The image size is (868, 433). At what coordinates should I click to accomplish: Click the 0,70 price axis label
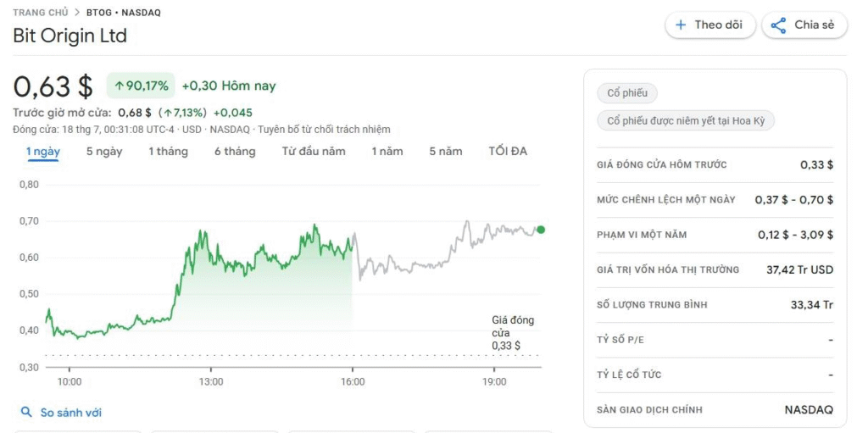click(x=29, y=221)
